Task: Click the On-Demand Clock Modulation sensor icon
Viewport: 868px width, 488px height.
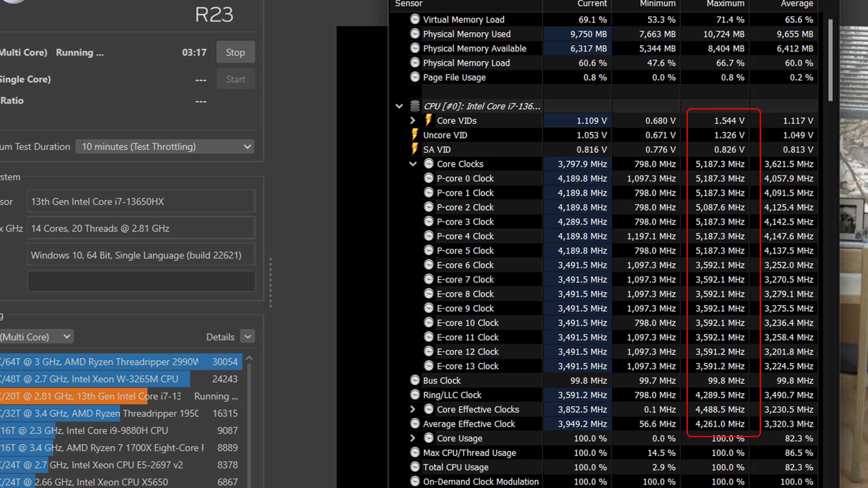Action: point(415,481)
